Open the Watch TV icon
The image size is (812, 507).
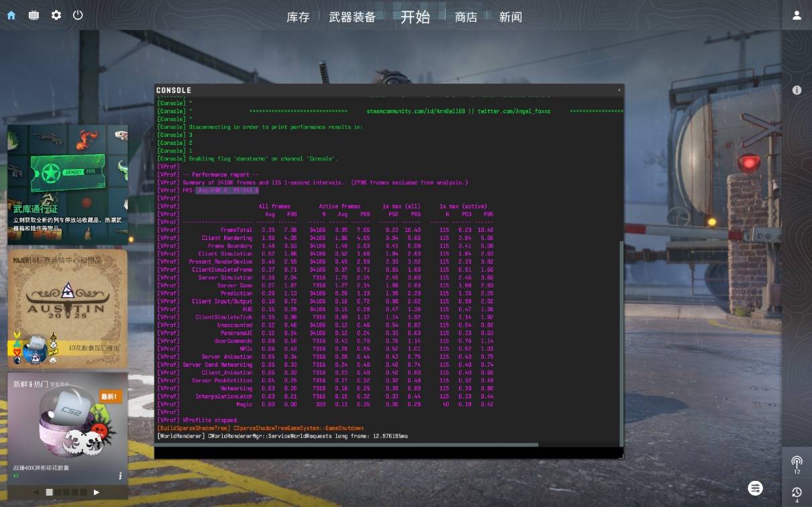tap(34, 15)
